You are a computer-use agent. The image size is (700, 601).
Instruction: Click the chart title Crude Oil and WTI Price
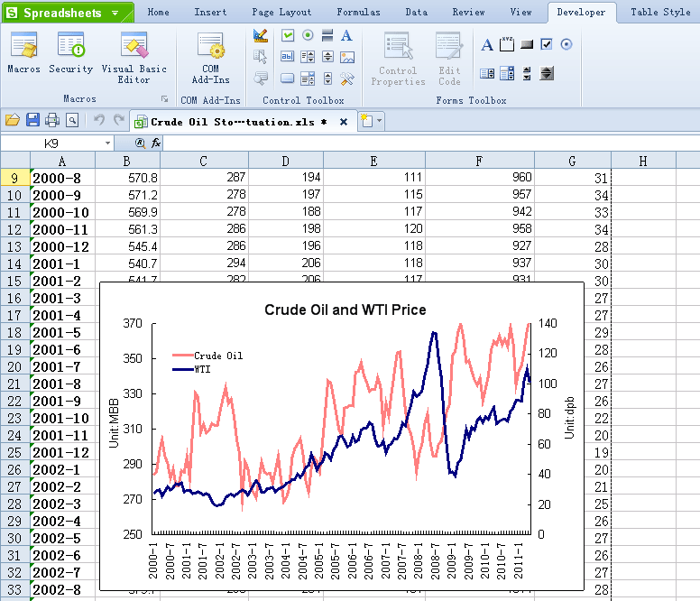click(x=345, y=310)
